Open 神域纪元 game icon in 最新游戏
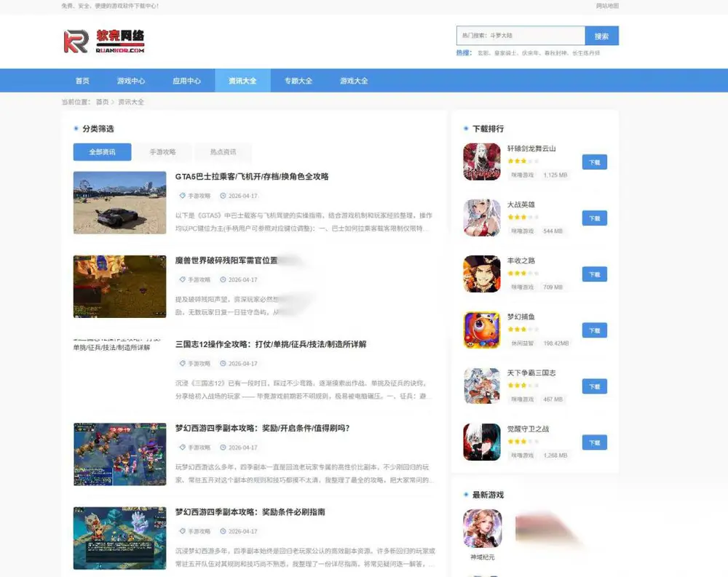 (x=483, y=528)
